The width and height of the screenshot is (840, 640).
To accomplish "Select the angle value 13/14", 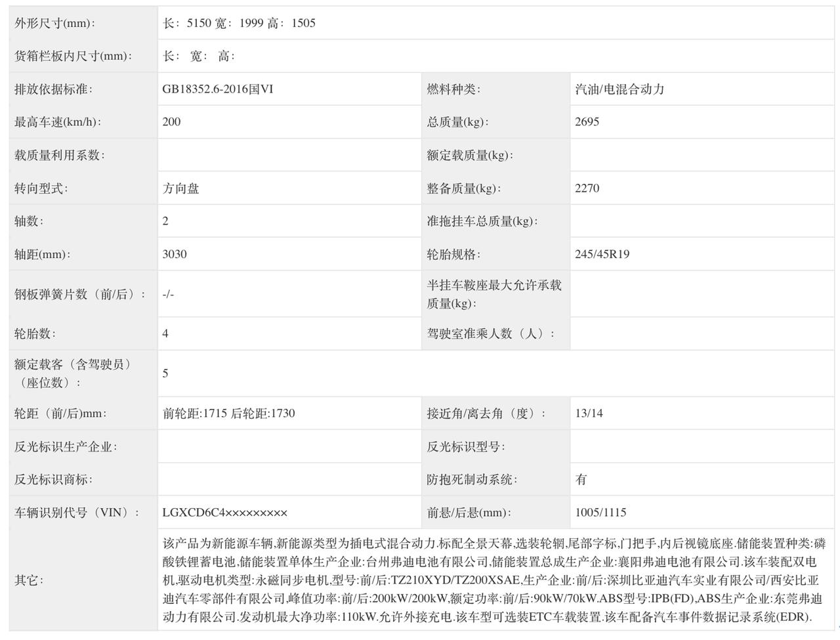I will click(589, 414).
